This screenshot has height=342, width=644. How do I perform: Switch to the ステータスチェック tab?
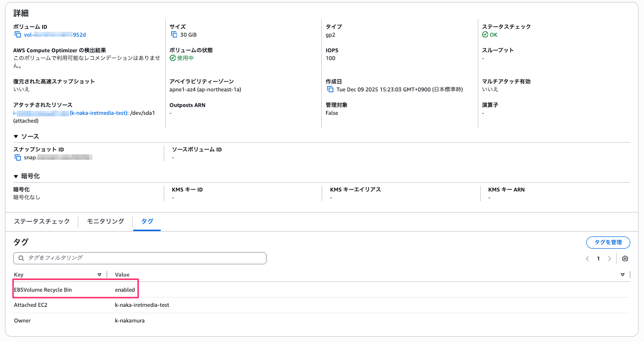pos(42,221)
